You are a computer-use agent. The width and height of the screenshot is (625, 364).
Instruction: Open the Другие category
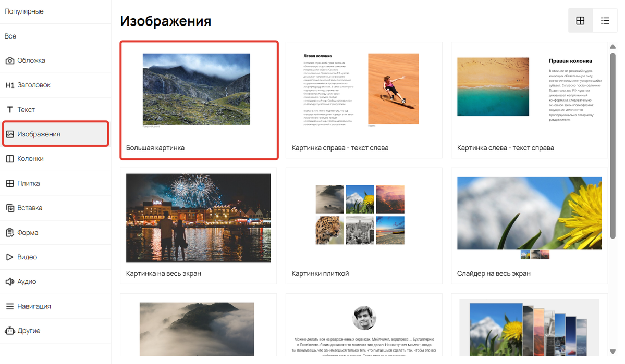[x=55, y=331]
